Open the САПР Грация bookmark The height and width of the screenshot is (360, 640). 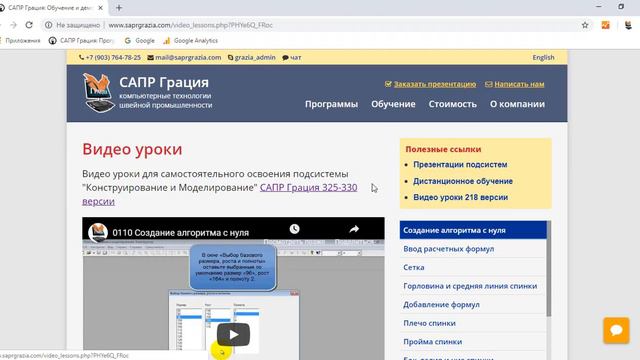coord(81,40)
